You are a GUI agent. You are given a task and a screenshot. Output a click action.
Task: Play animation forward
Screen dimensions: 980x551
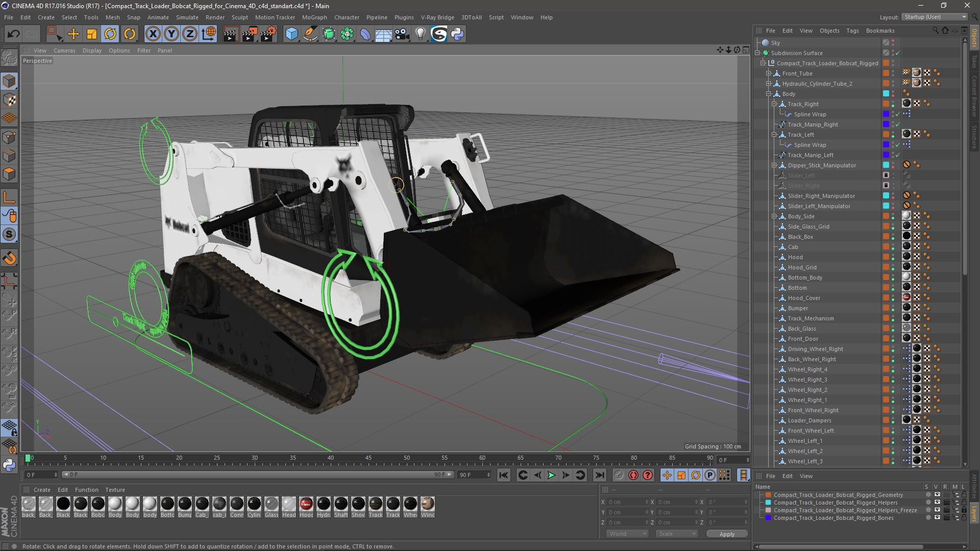pos(552,475)
